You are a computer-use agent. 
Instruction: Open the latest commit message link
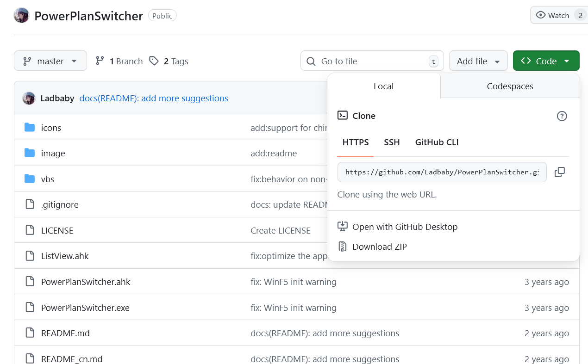pyautogui.click(x=154, y=98)
